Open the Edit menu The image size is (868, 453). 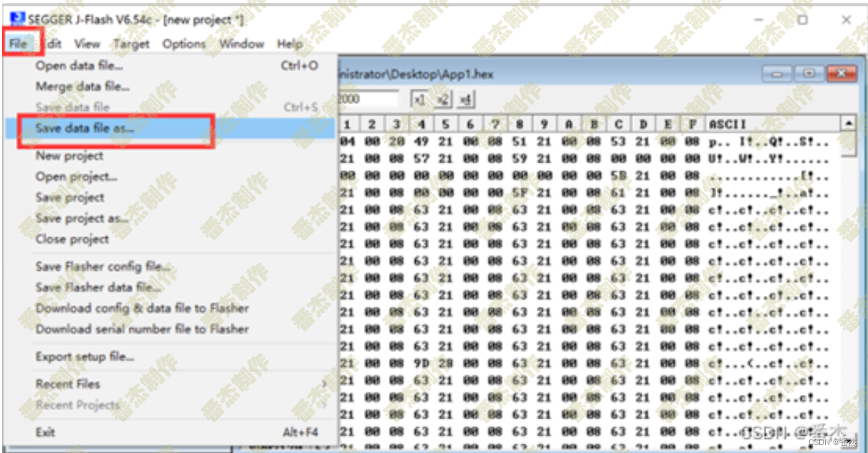52,44
